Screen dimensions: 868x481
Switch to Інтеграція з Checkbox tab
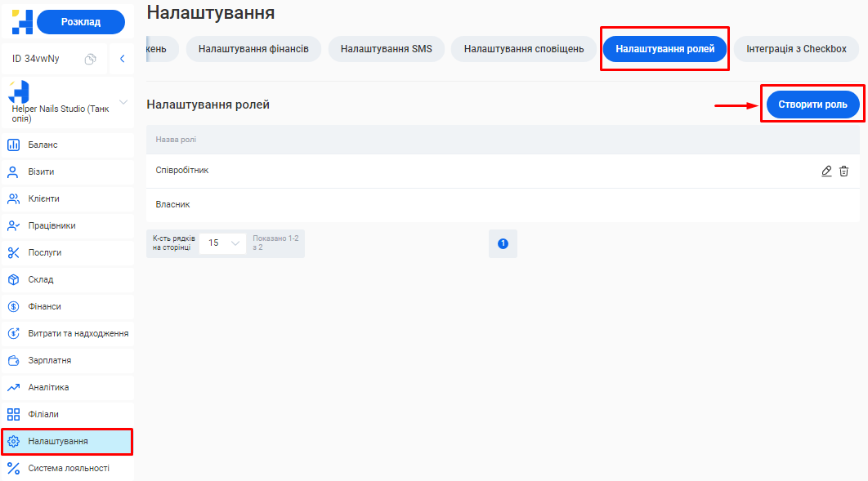point(796,49)
